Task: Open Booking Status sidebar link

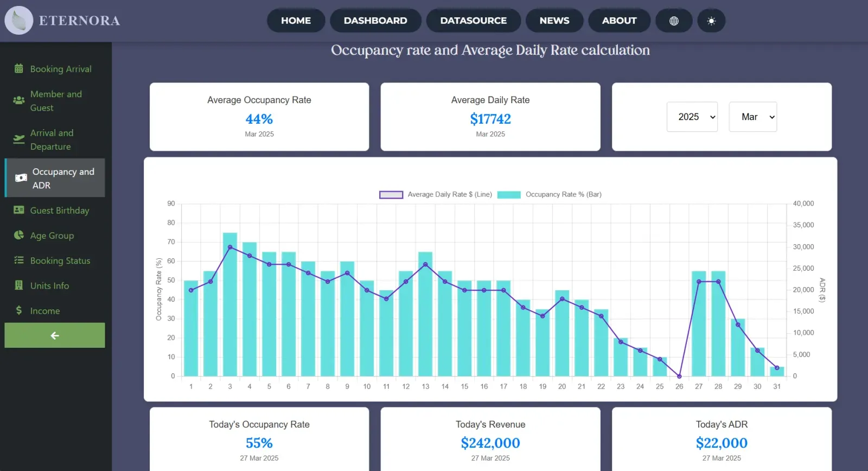Action: pyautogui.click(x=55, y=260)
